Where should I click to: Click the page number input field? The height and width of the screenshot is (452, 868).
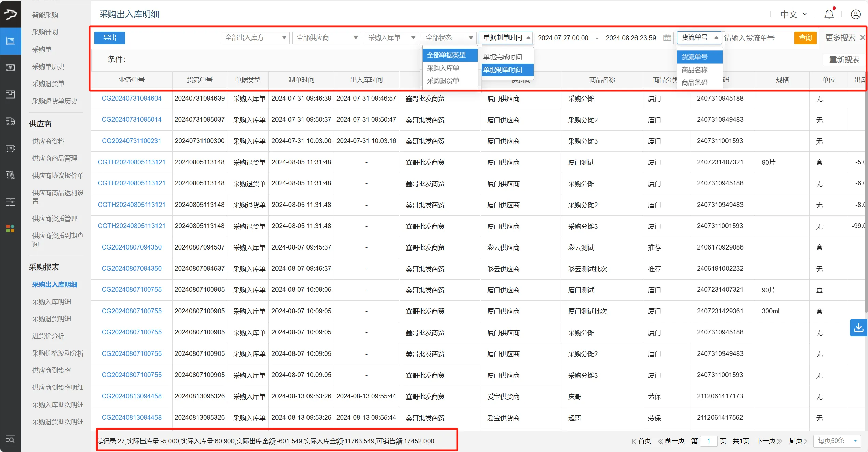[709, 441]
